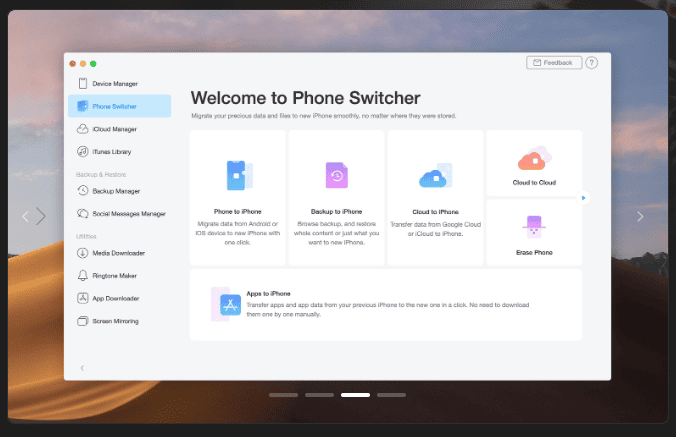Click the Feedback button

[x=554, y=63]
